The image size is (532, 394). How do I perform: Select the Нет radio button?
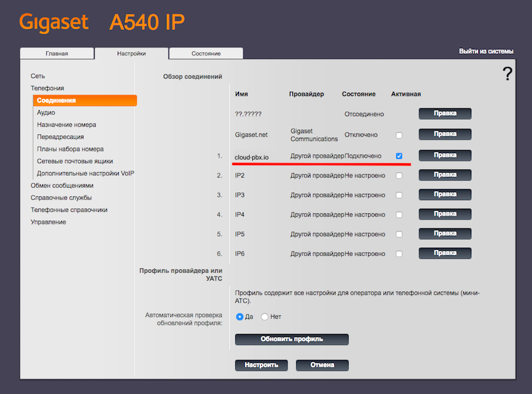(x=265, y=317)
